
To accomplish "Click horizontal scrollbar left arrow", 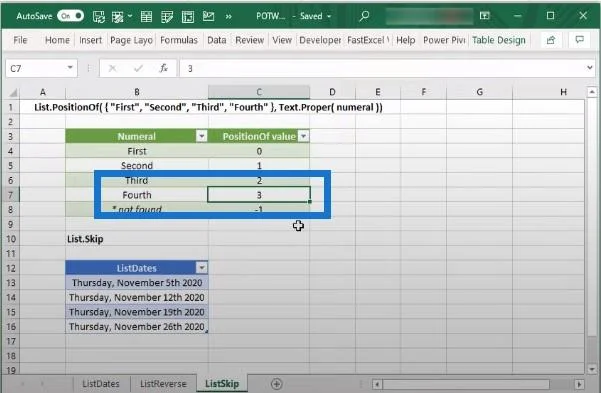I will click(x=377, y=384).
